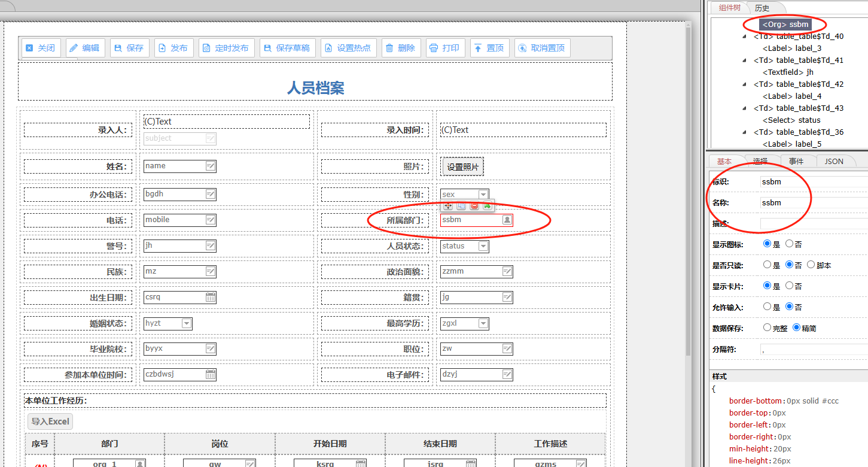Open the status dropdown

(x=483, y=245)
